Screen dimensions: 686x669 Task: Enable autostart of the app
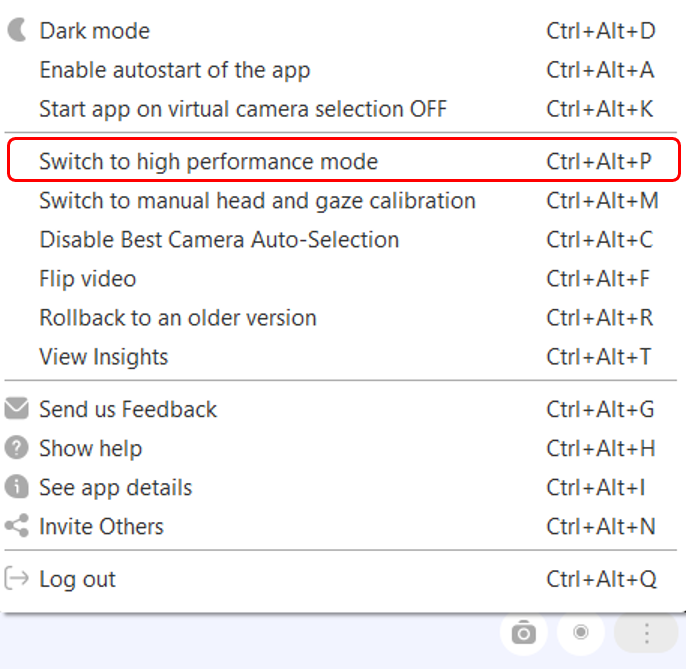pyautogui.click(x=174, y=70)
